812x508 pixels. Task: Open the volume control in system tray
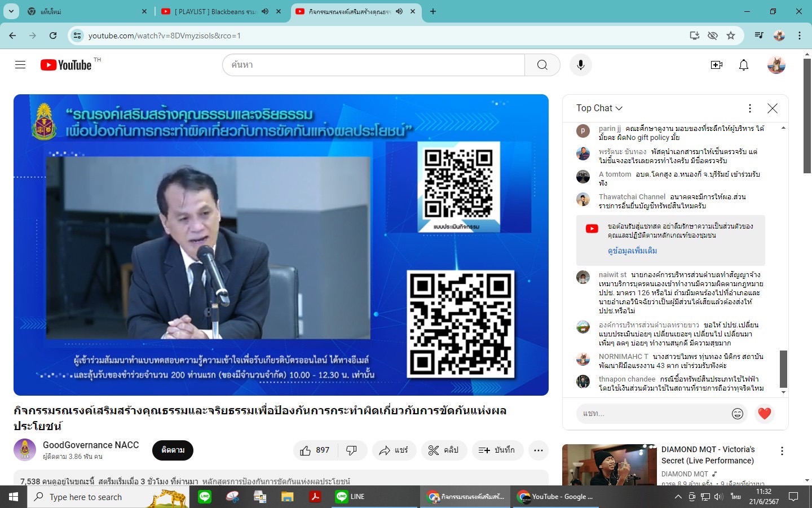pyautogui.click(x=718, y=497)
